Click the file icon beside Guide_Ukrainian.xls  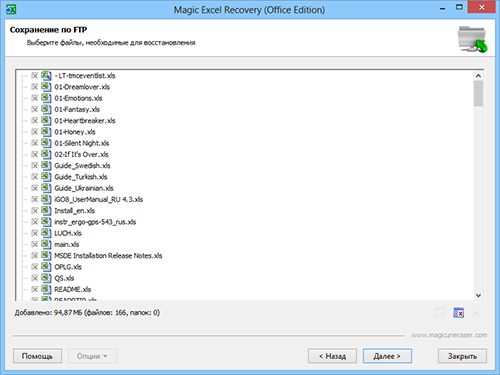(x=46, y=188)
